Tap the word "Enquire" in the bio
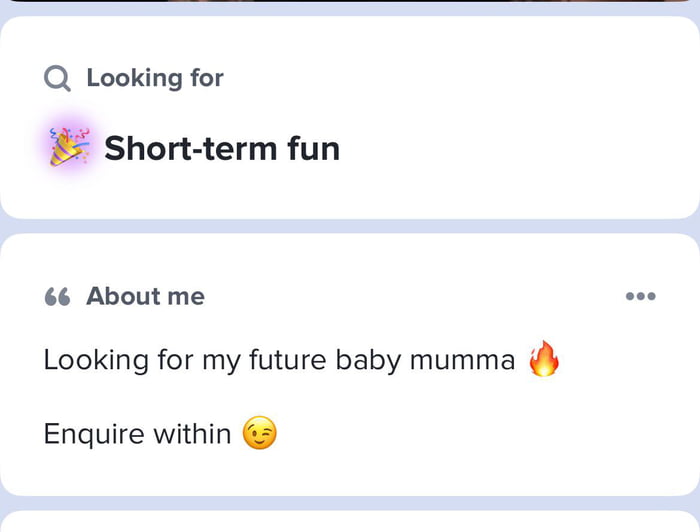This screenshot has width=700, height=532. pyautogui.click(x=93, y=434)
